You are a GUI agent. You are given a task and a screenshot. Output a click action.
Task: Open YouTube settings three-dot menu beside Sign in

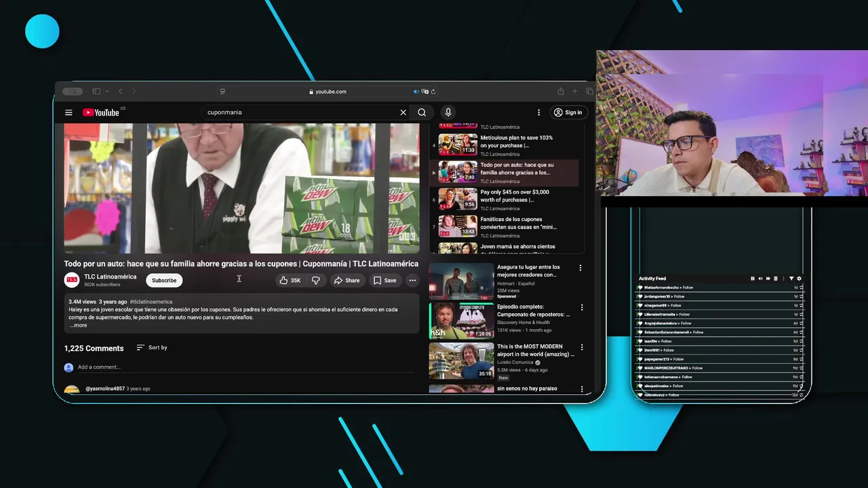click(539, 113)
